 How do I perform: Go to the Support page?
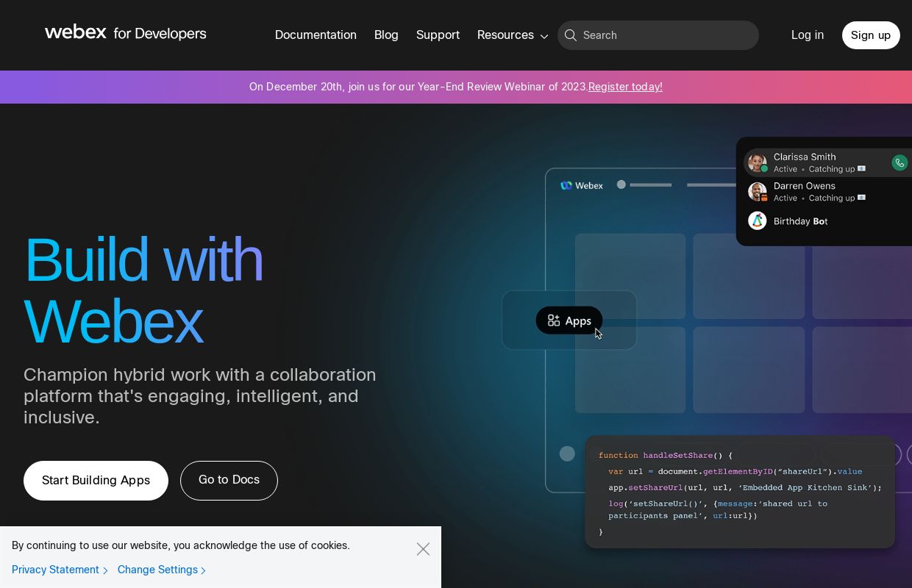(438, 35)
